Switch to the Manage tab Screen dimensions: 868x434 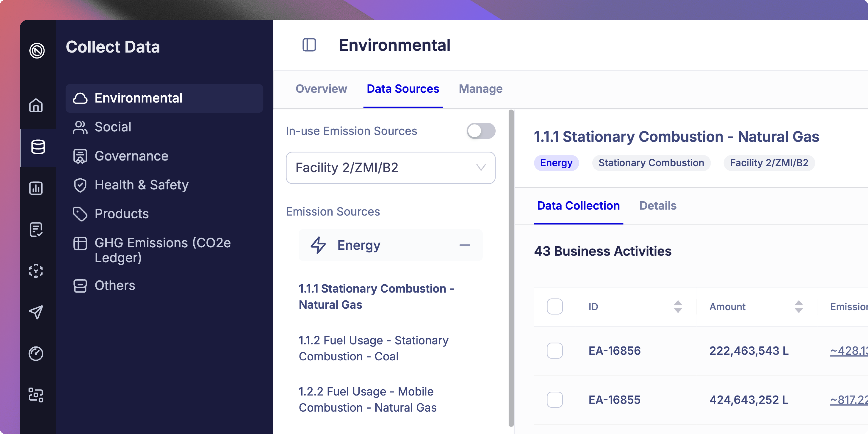coord(480,89)
